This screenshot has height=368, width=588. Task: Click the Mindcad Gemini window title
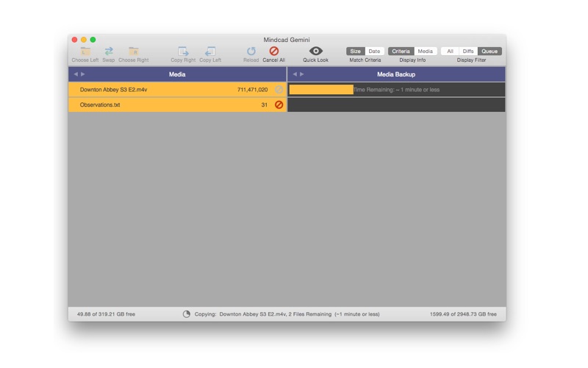coord(287,40)
